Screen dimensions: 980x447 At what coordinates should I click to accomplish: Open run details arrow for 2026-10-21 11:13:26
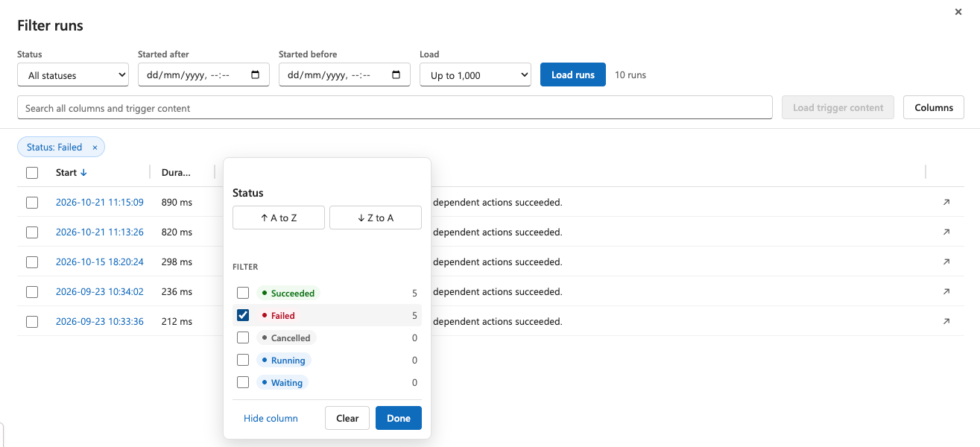[946, 232]
